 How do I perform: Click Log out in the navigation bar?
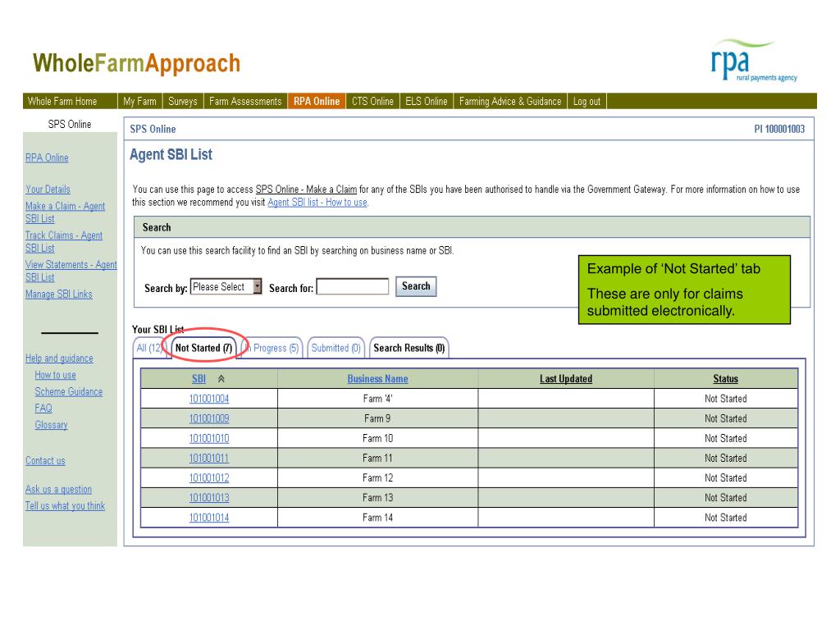coord(587,101)
